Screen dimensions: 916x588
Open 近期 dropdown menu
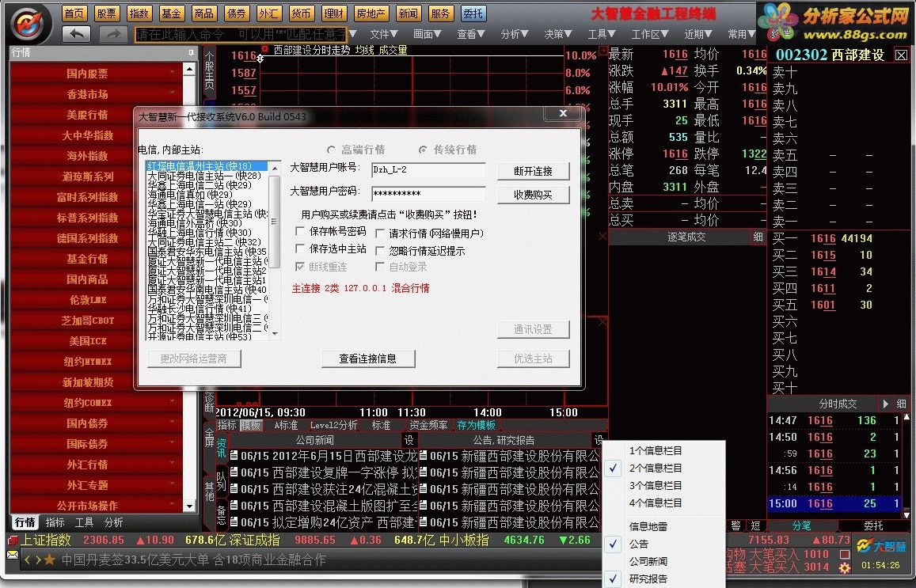(x=698, y=35)
